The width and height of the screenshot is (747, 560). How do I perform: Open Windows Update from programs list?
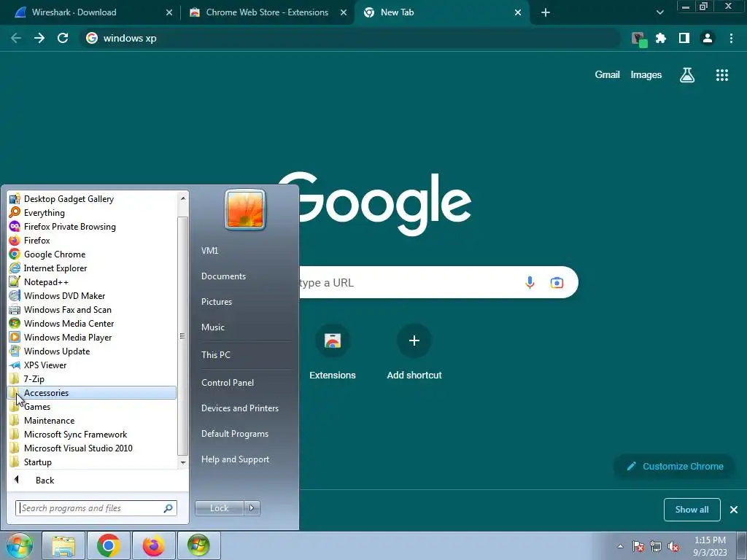(92, 351)
